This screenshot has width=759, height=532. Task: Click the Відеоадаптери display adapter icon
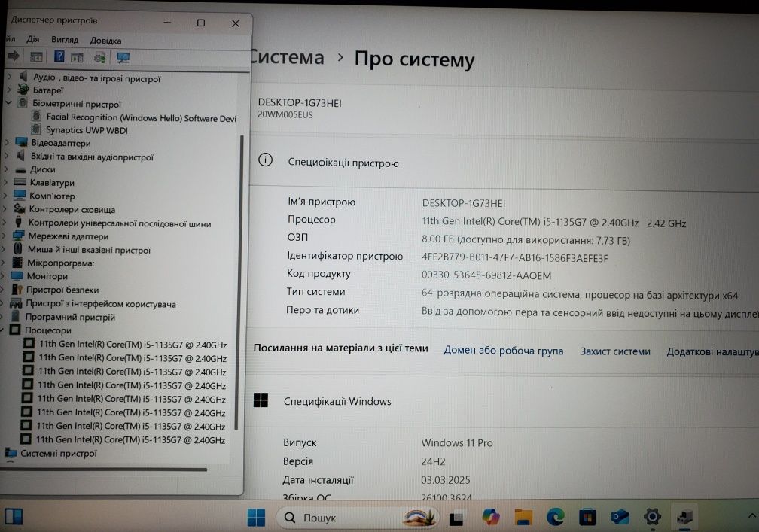tap(21, 143)
